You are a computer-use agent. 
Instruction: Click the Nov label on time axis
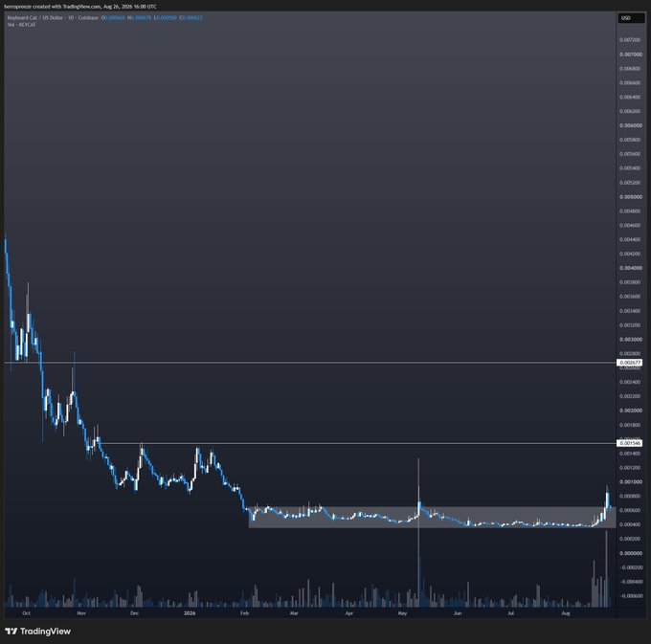point(81,612)
